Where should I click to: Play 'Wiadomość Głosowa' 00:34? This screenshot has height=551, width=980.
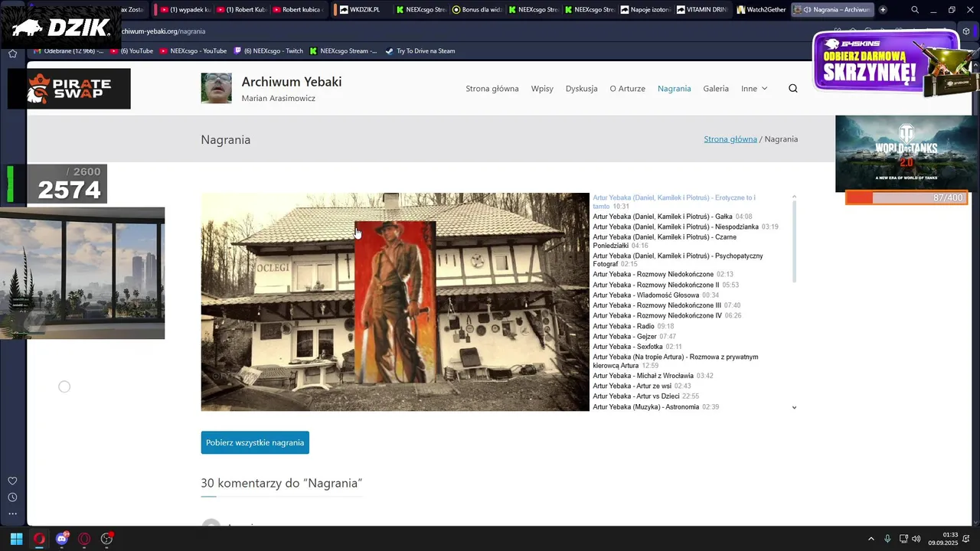(x=656, y=295)
